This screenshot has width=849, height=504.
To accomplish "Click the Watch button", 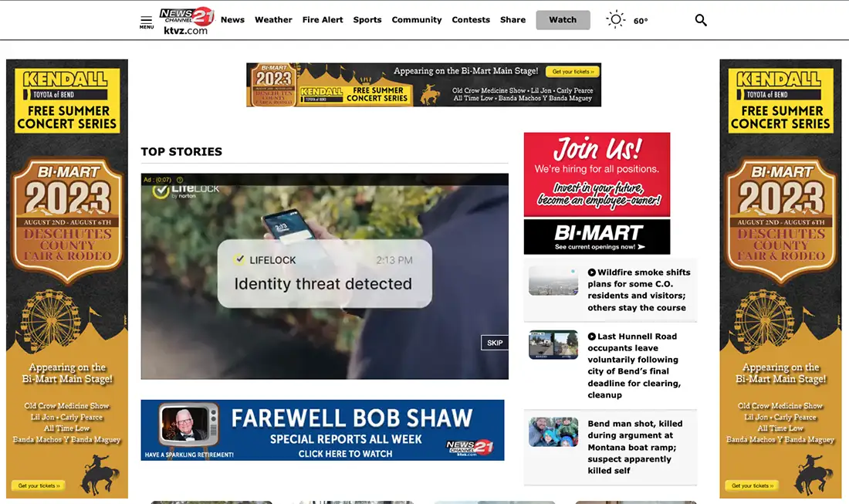I will pos(563,20).
